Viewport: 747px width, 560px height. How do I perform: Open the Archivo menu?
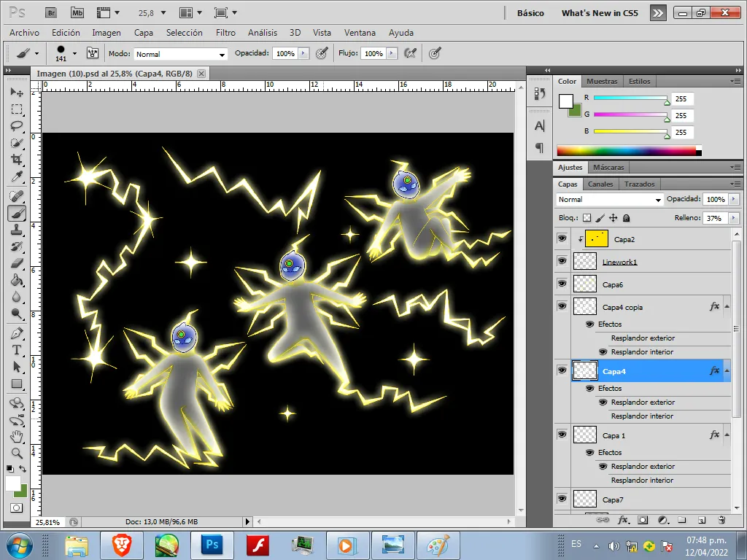click(x=24, y=32)
